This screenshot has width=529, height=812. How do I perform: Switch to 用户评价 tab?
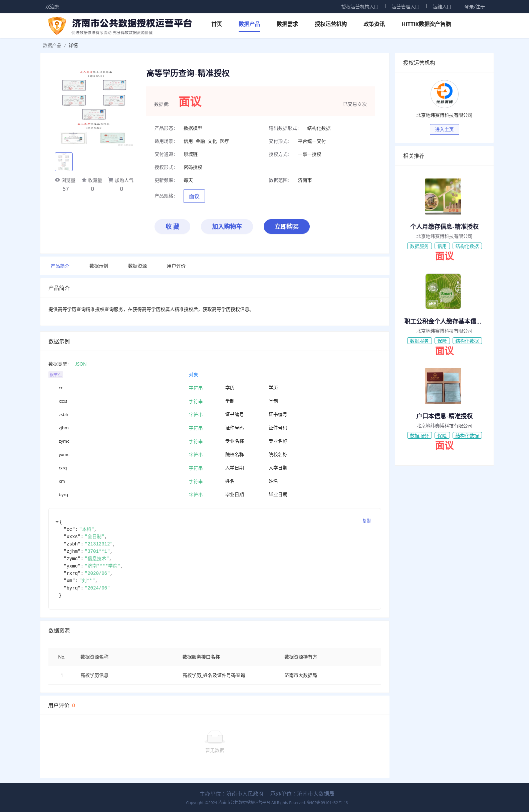[176, 266]
